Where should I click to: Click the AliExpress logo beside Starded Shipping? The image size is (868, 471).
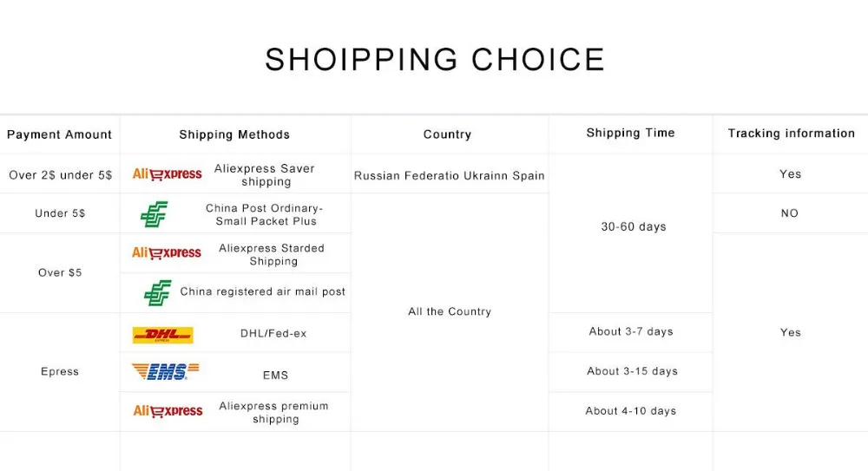click(x=167, y=253)
